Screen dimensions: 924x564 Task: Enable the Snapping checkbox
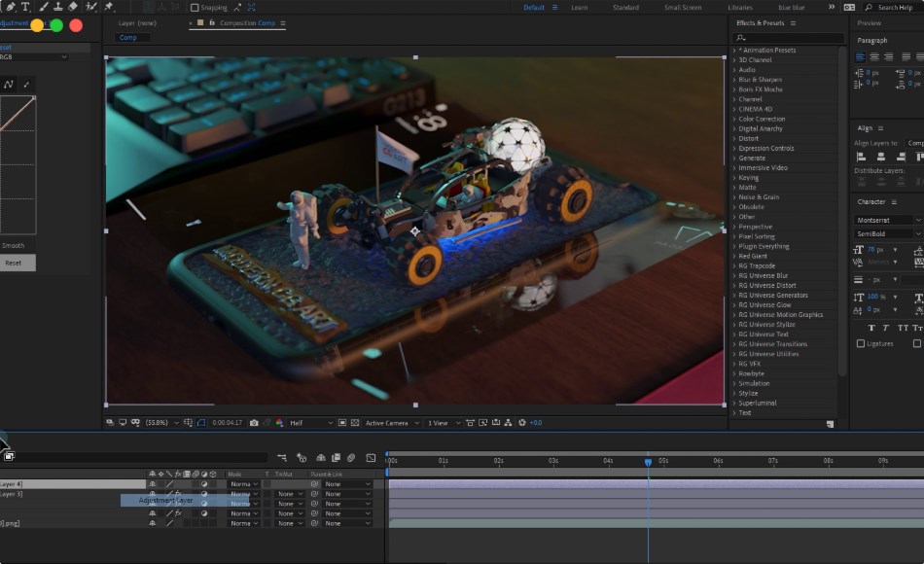195,8
